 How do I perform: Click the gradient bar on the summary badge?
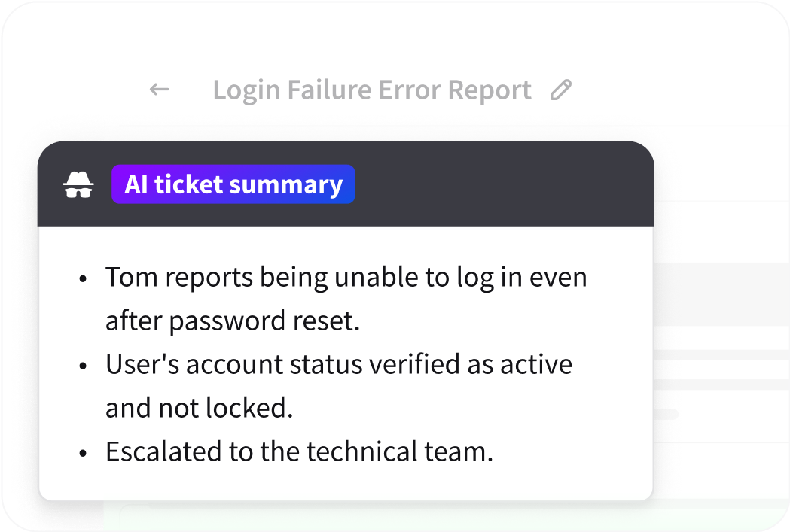coord(233,184)
